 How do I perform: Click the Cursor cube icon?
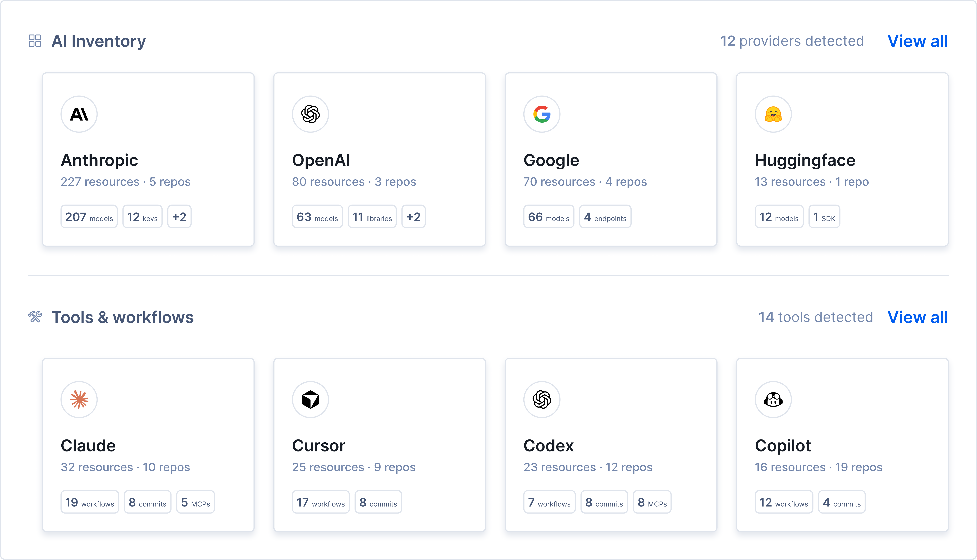coord(310,400)
